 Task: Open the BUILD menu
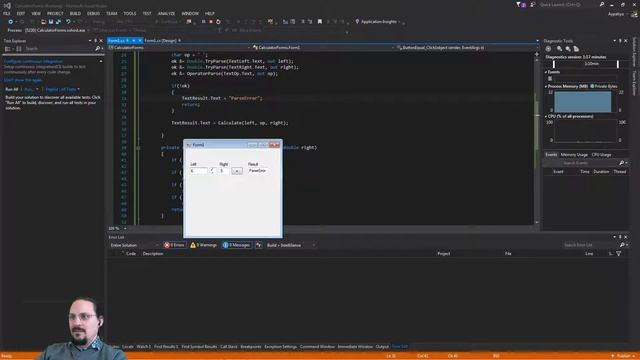[75, 13]
